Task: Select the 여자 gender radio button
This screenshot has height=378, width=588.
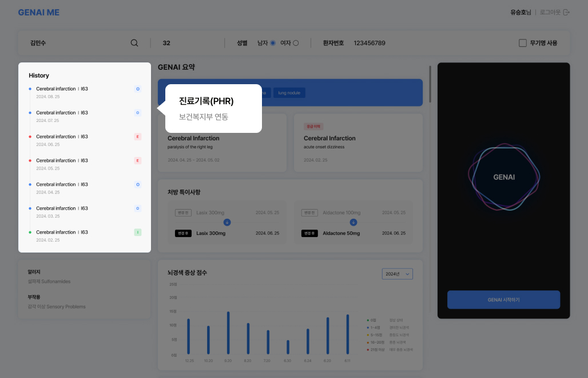Action: pos(296,43)
